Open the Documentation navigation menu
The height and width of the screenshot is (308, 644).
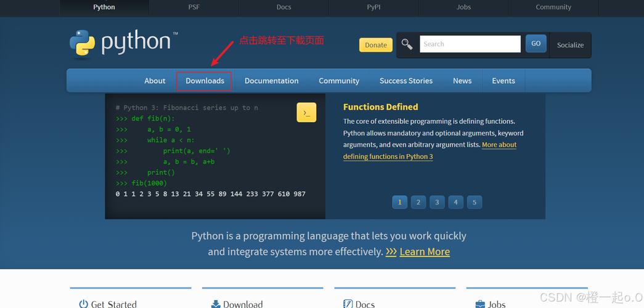[272, 81]
